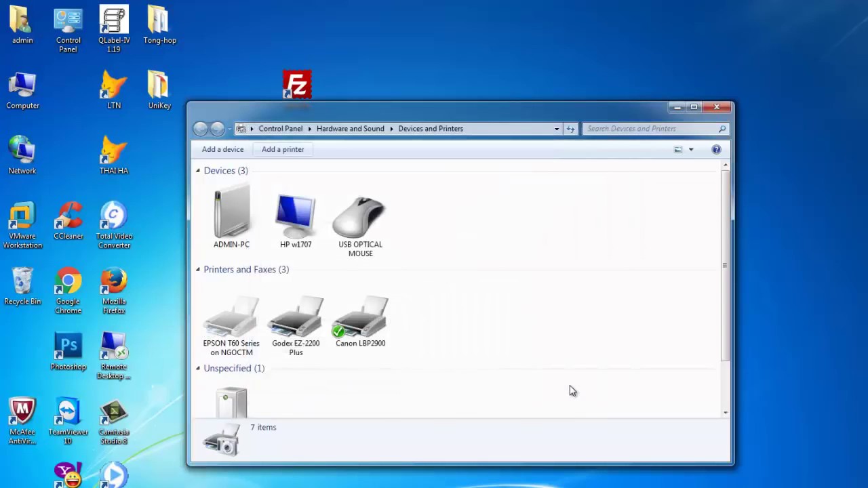
Task: Click the change view icon
Action: click(x=678, y=149)
